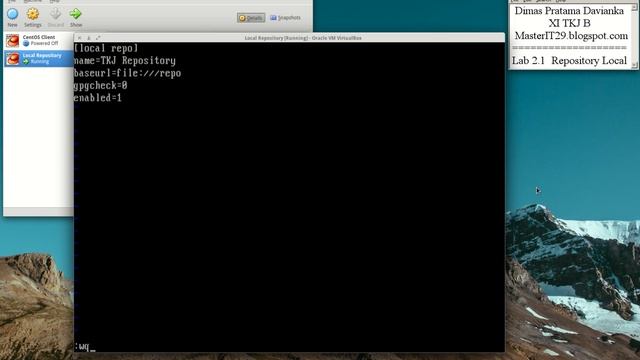Image resolution: width=640 pixels, height=360 pixels.
Task: Select CentOS Client virtual machine
Action: tap(38, 40)
